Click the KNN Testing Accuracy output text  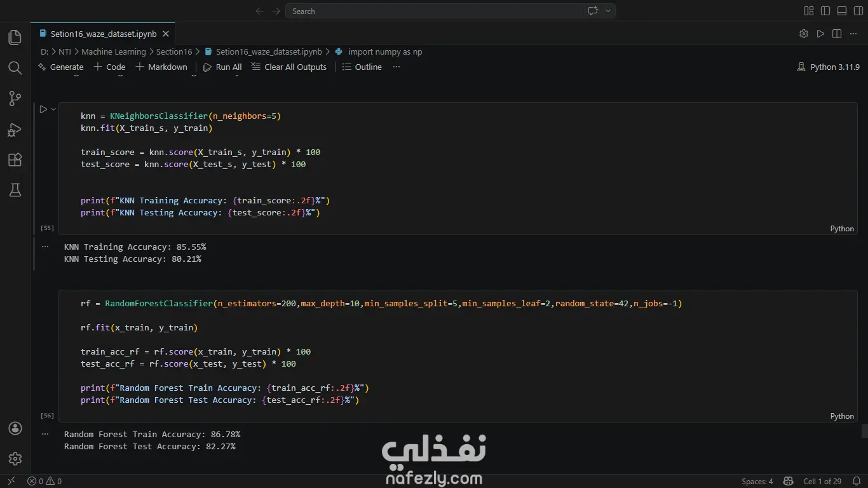pyautogui.click(x=133, y=259)
